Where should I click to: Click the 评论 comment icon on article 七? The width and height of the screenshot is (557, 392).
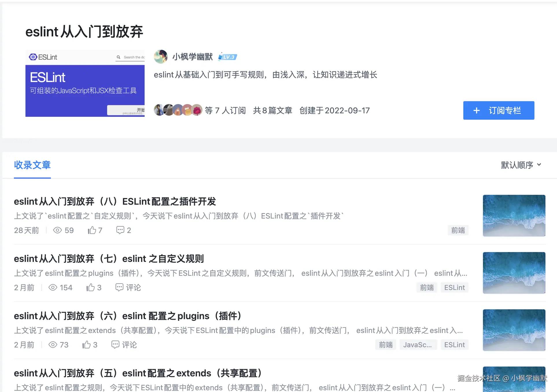119,287
